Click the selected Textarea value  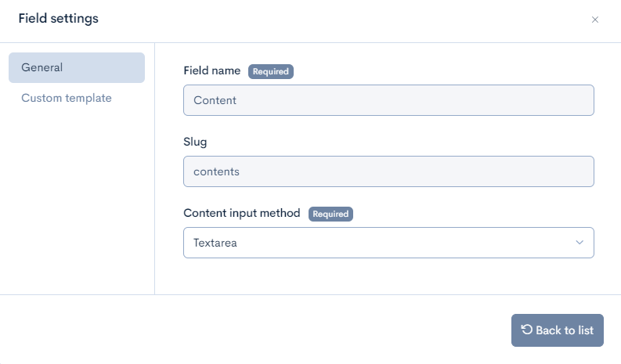click(x=215, y=243)
